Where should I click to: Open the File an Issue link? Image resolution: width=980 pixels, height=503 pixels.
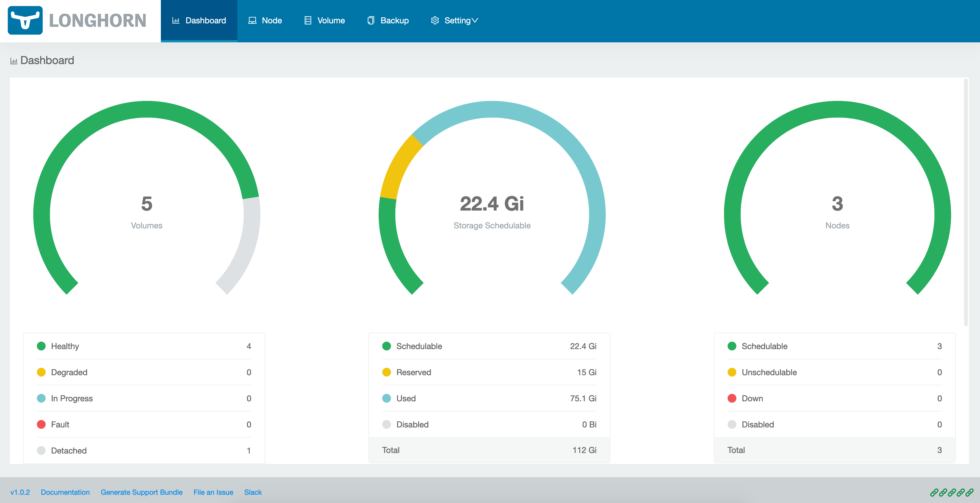point(213,492)
